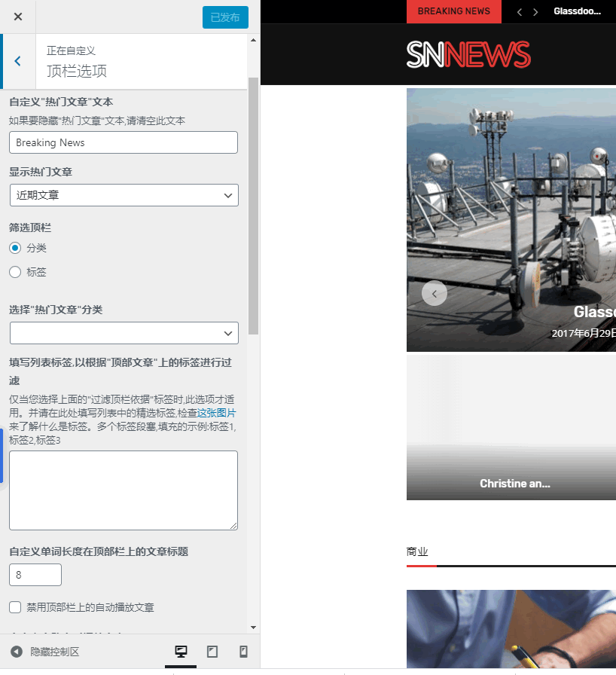This screenshot has height=675, width=616.
Task: Click the scrollbar down arrow in sidebar
Action: 253,628
